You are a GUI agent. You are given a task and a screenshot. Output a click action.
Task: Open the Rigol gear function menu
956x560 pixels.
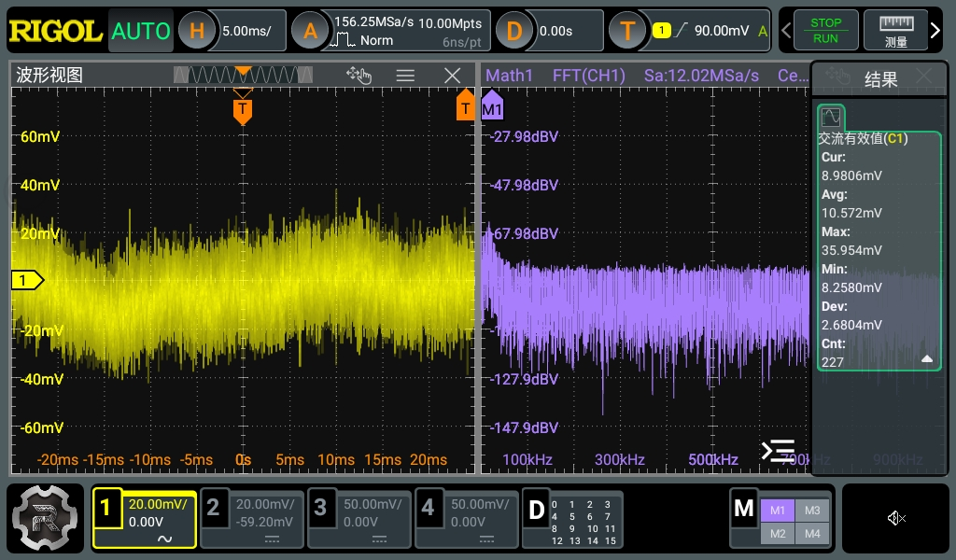point(44,520)
